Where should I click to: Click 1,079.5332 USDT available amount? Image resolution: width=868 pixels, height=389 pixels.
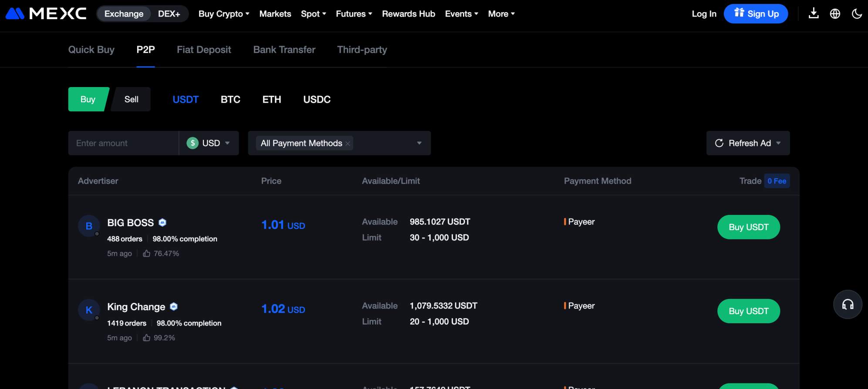pyautogui.click(x=443, y=305)
